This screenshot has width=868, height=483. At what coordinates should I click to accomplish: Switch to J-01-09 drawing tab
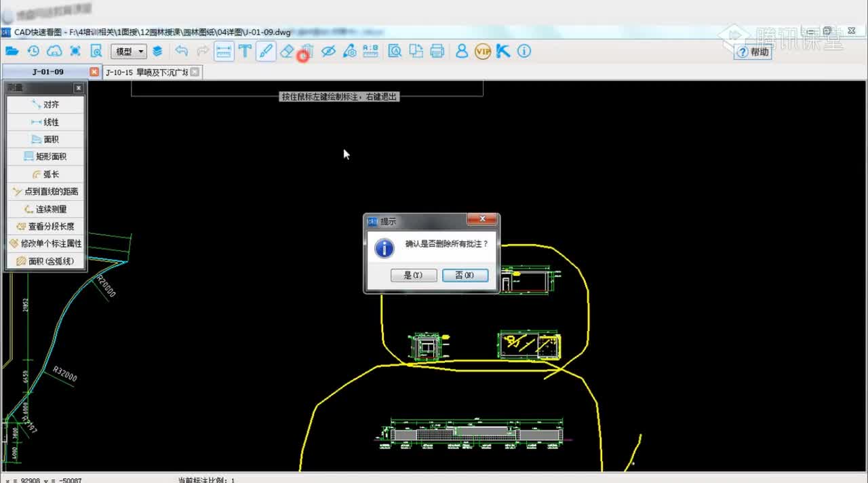tap(47, 72)
